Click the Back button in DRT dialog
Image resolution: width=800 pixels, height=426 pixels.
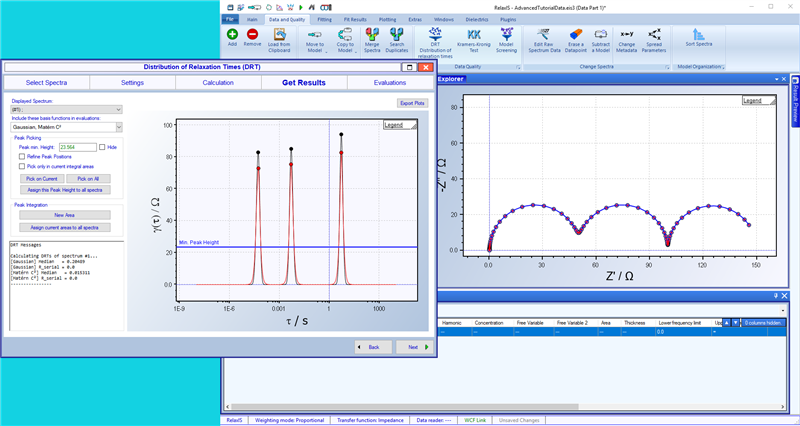374,347
